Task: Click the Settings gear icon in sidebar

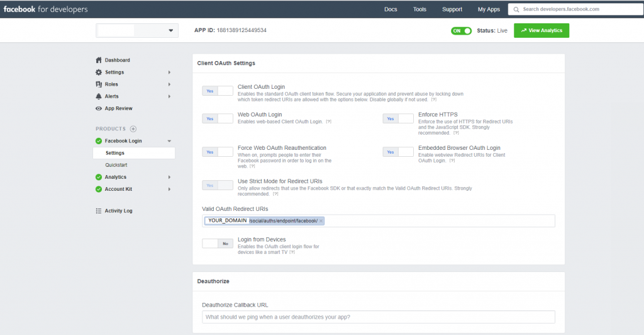Action: click(x=99, y=72)
